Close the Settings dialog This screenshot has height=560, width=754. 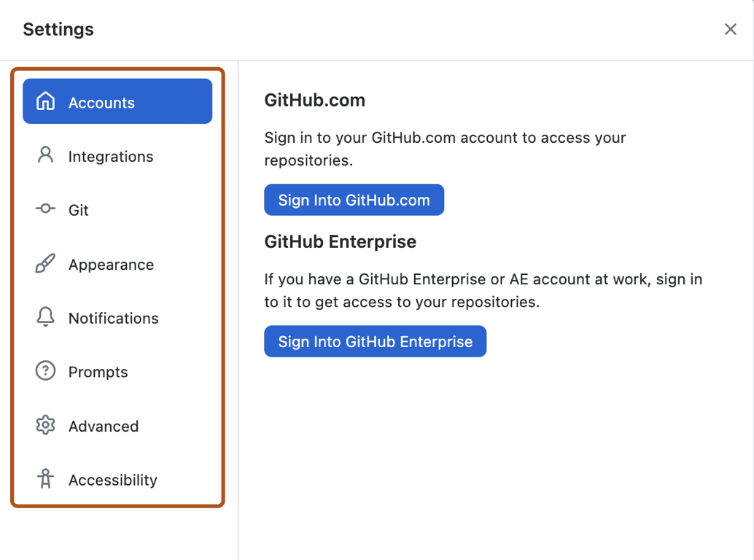click(730, 29)
